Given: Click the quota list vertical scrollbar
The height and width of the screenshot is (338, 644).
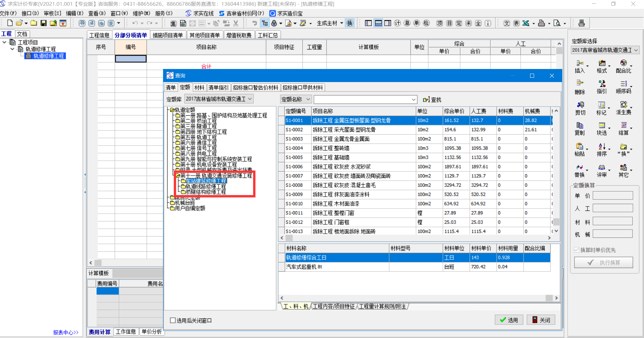Looking at the screenshot, I should click(x=556, y=171).
